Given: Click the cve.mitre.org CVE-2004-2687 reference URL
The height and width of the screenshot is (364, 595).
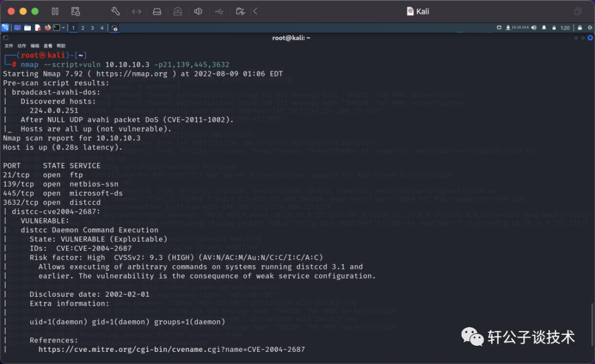Looking at the screenshot, I should 171,349.
